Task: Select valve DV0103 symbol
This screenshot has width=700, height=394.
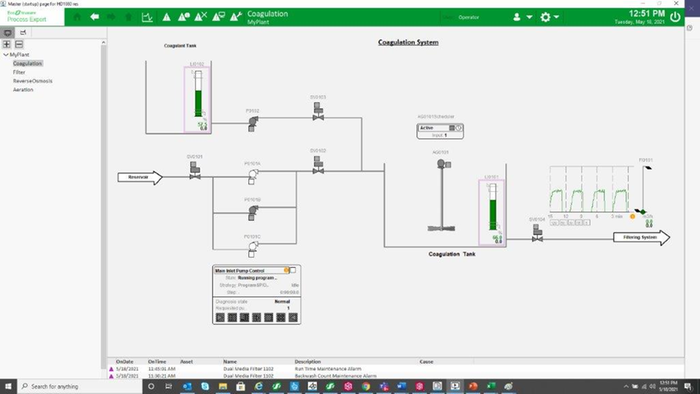Action: 318,112
